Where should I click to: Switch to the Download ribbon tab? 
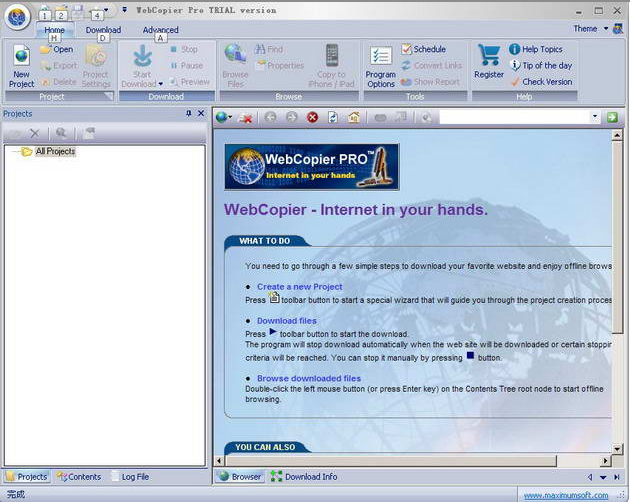[103, 30]
